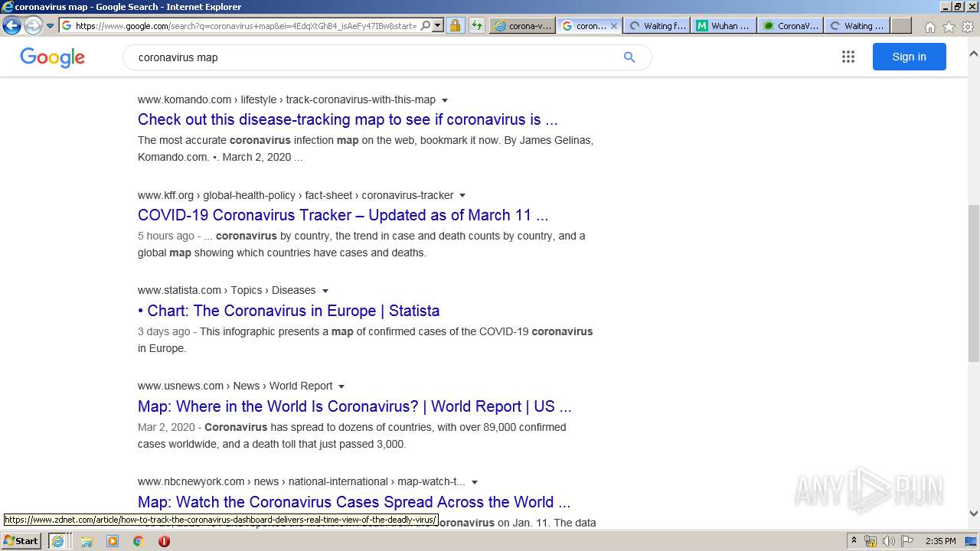This screenshot has width=980, height=551.
Task: Click the vertical scrollbar thumb
Action: click(974, 283)
